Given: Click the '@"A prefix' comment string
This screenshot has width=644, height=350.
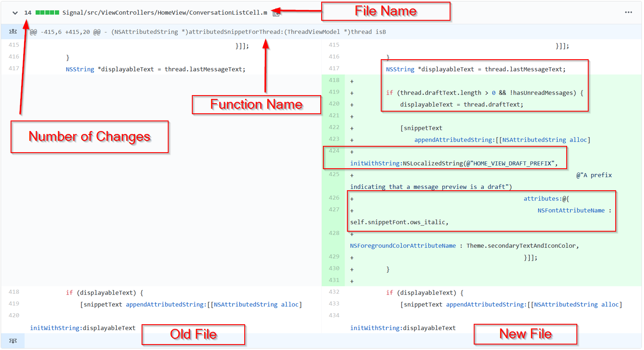Looking at the screenshot, I should tap(594, 175).
